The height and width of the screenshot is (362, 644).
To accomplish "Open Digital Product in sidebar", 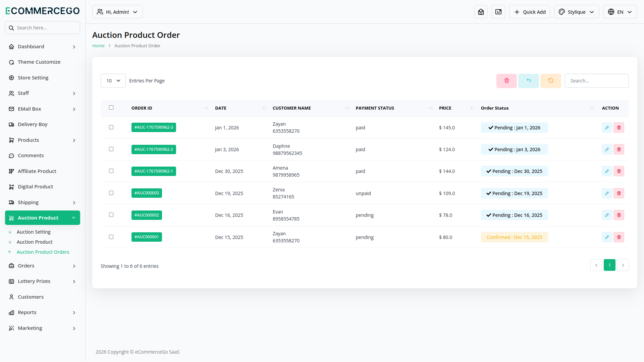I will point(43,187).
